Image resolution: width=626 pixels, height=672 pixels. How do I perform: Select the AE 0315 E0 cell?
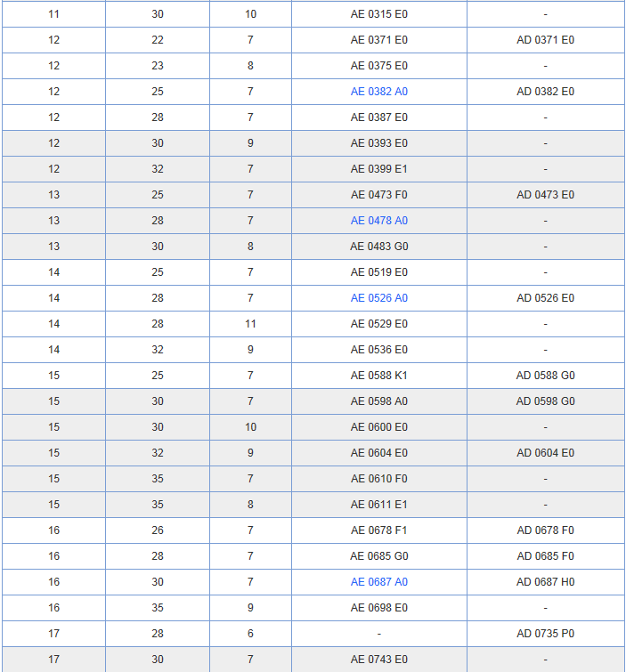pyautogui.click(x=378, y=14)
